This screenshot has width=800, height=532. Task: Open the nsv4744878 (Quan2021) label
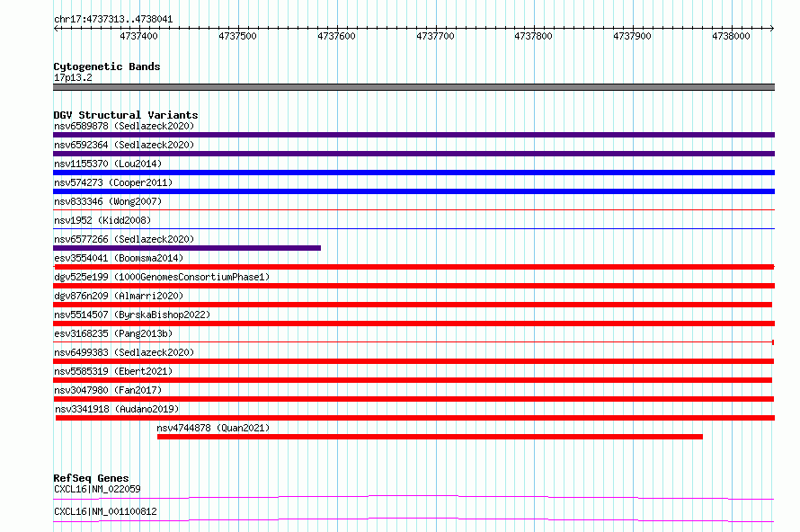click(x=213, y=428)
